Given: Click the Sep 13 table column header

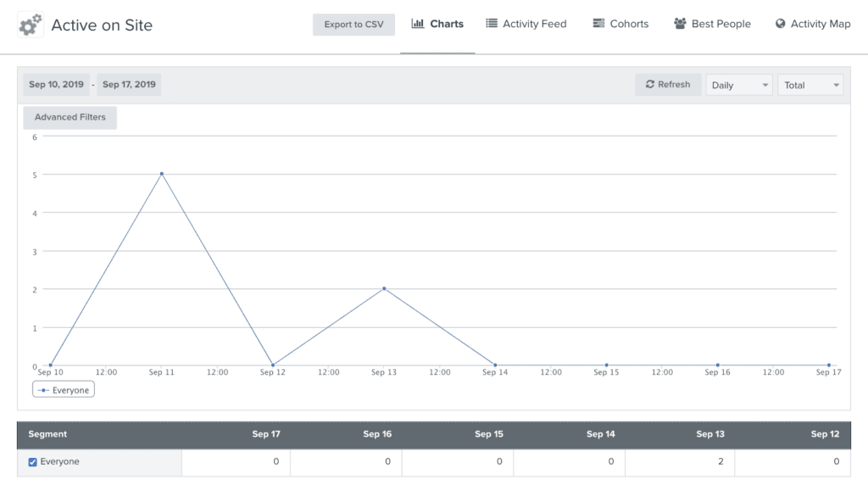Looking at the screenshot, I should coord(710,434).
